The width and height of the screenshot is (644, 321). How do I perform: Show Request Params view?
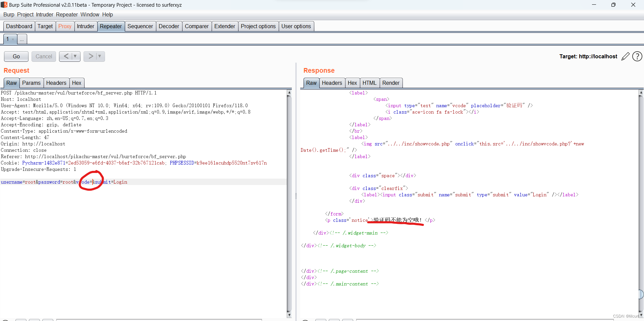tap(31, 83)
